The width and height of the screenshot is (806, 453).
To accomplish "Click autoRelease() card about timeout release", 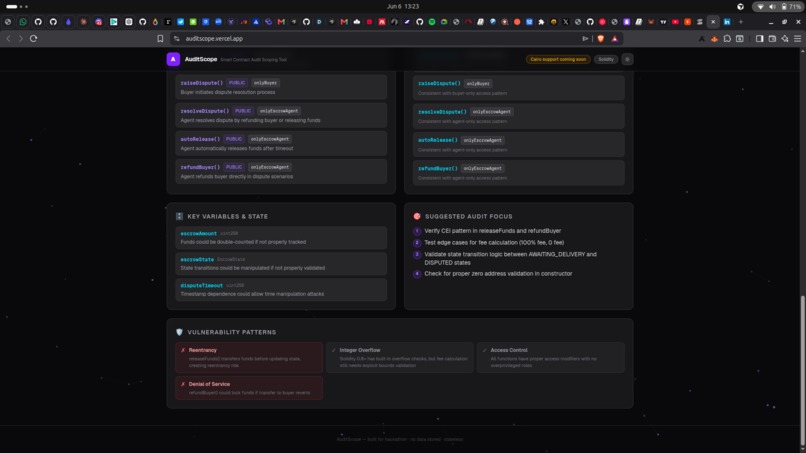I will point(281,143).
